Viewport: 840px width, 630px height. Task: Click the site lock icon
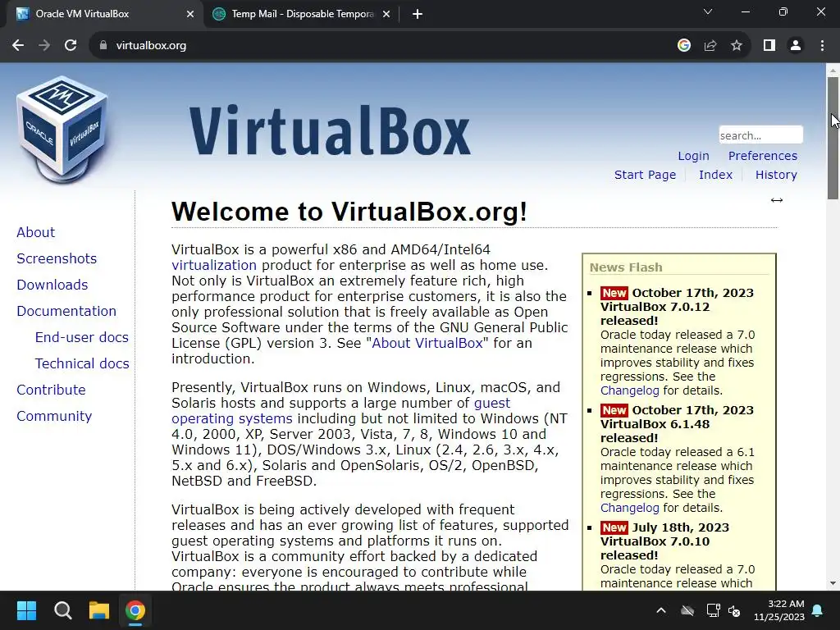click(103, 46)
